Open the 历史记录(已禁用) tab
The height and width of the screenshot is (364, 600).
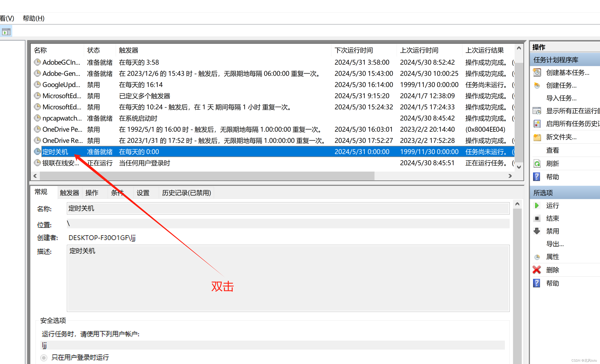pyautogui.click(x=186, y=193)
